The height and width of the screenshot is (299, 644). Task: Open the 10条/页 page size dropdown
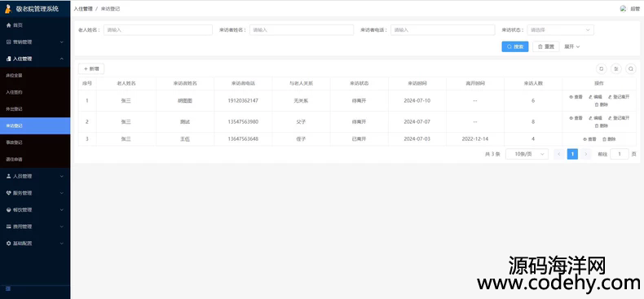click(527, 154)
